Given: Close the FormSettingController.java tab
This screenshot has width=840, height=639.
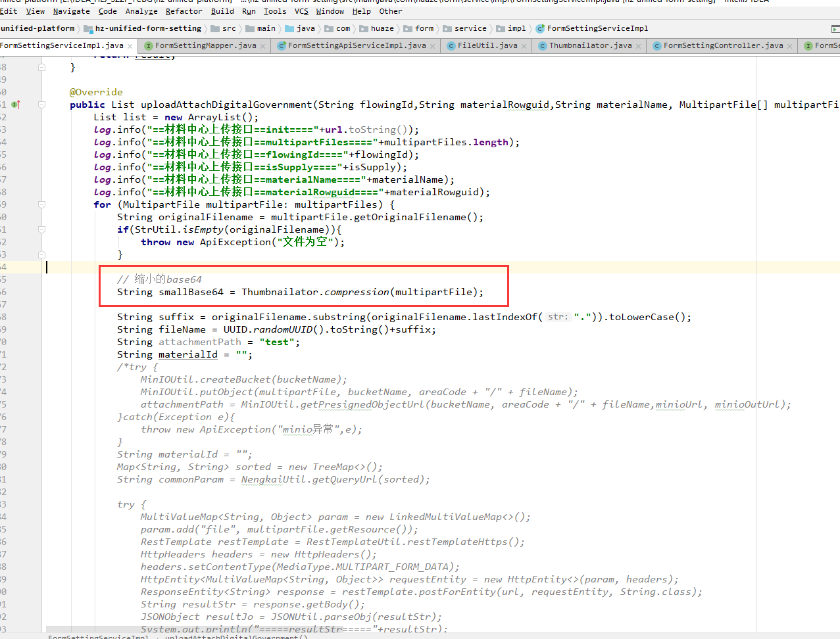Looking at the screenshot, I should (789, 46).
